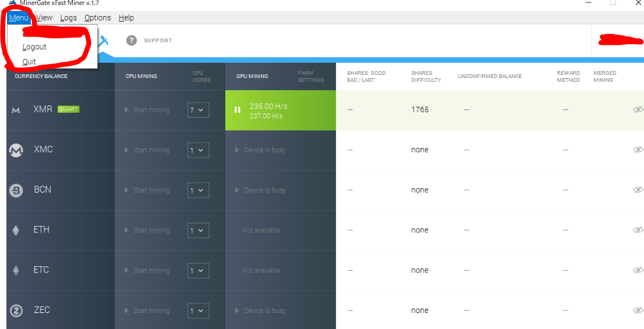Click the Zcash ZEC logo icon

tap(16, 311)
